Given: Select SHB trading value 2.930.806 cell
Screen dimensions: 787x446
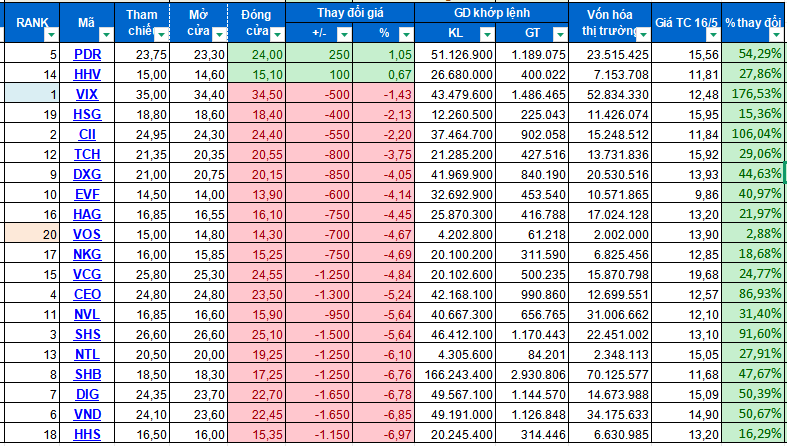Looking at the screenshot, I should pyautogui.click(x=532, y=374).
